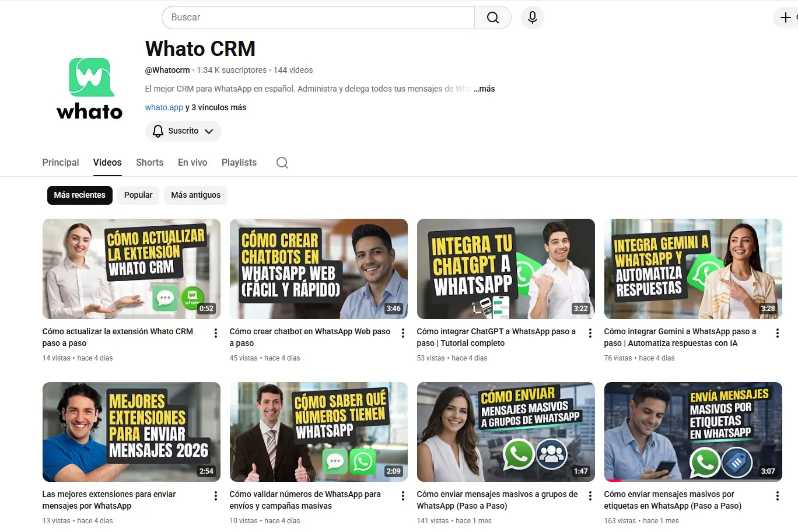Select the Videos tab
The image size is (798, 532).
pos(107,163)
